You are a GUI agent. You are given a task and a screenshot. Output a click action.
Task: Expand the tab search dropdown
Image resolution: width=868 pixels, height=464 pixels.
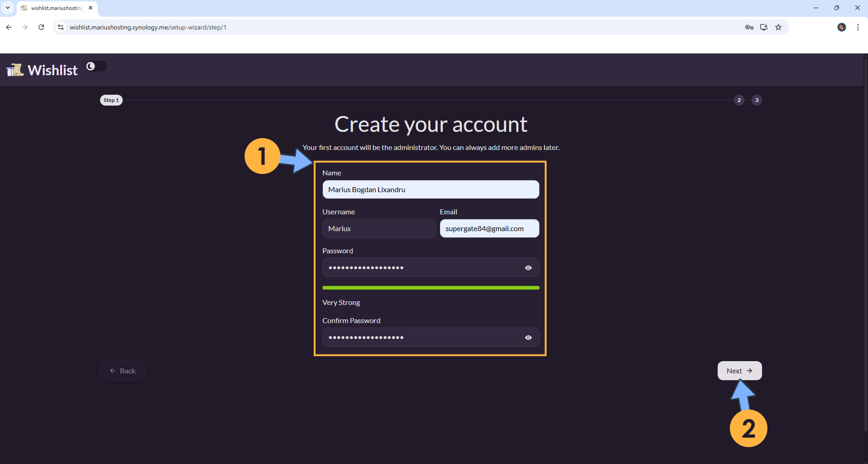[8, 8]
